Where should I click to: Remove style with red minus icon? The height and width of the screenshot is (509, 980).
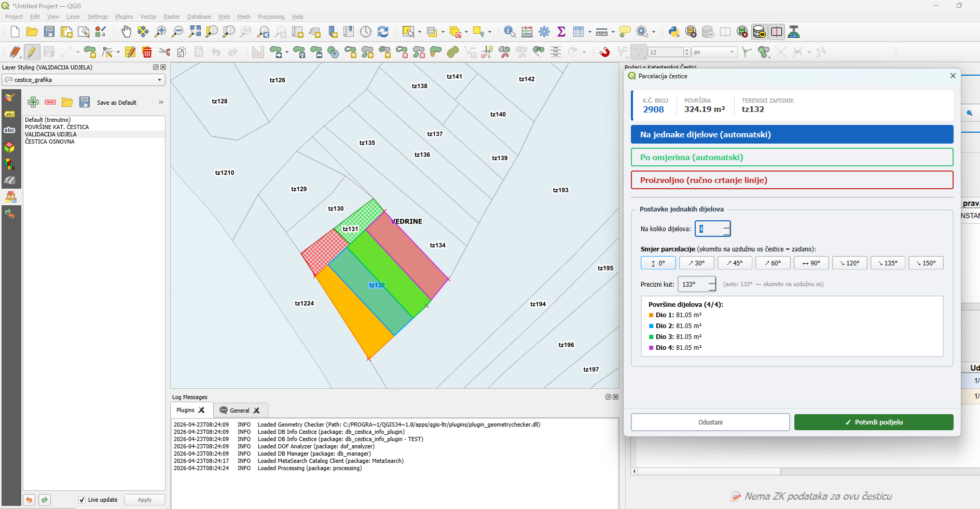tap(50, 102)
